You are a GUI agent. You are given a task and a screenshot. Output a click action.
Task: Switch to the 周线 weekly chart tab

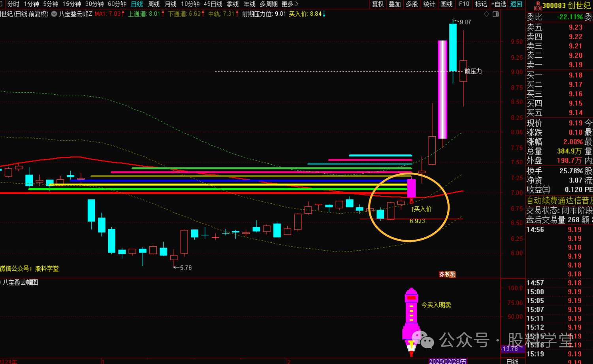[154, 4]
